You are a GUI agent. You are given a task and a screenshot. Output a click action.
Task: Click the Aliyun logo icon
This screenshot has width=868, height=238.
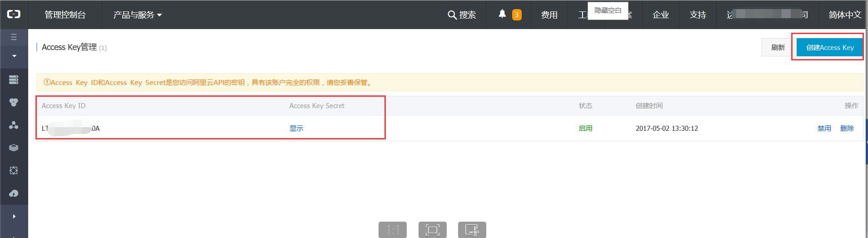(x=14, y=15)
